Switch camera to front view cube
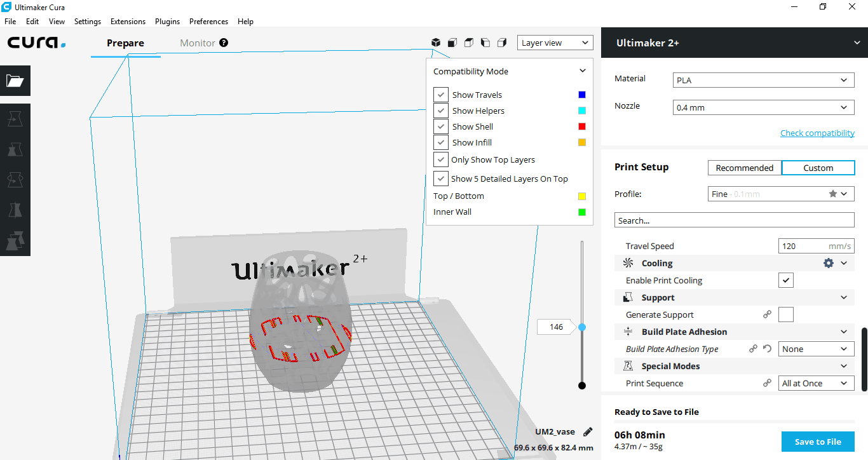The image size is (868, 460). coord(452,43)
